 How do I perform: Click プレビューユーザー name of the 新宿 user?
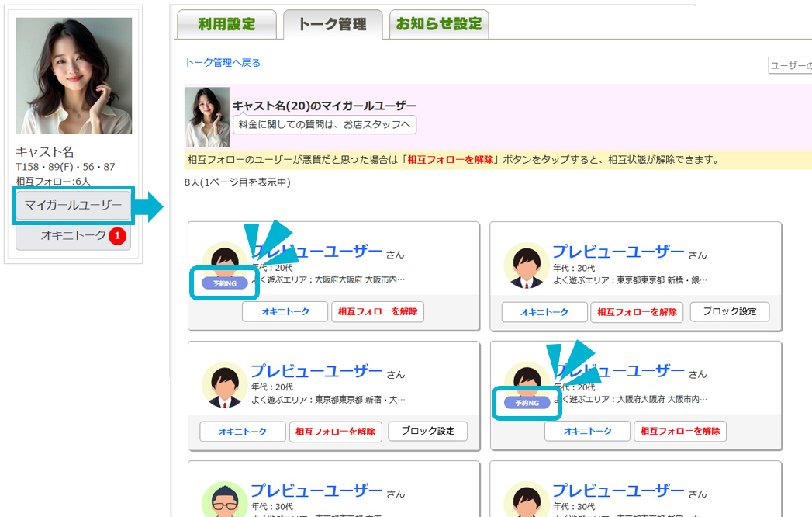(x=316, y=371)
